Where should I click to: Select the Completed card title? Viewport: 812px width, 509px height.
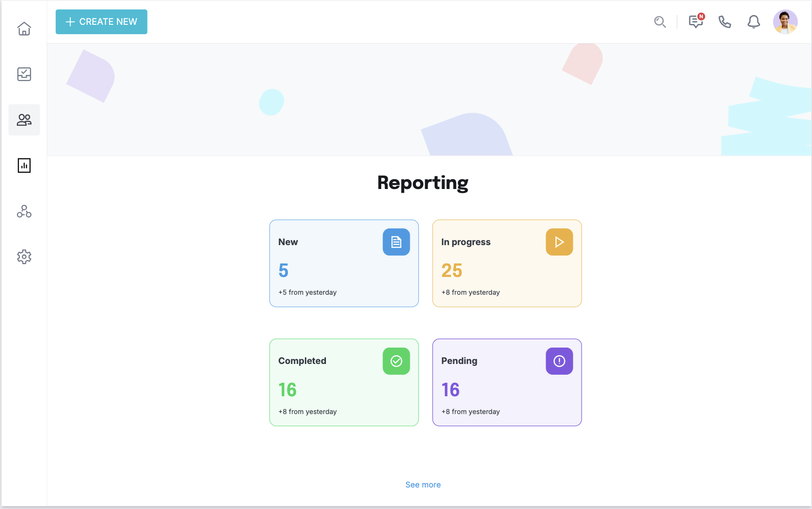(x=302, y=361)
